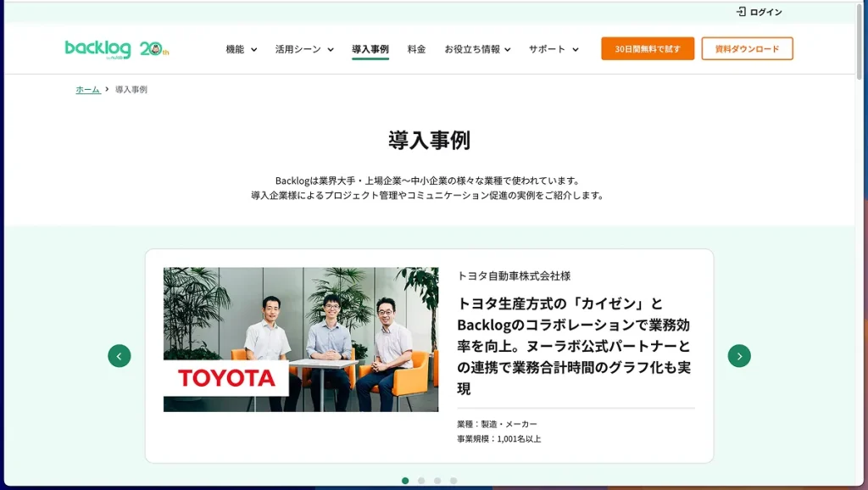Follow the ホーム breadcrumb link
The height and width of the screenshot is (490, 868).
(88, 90)
